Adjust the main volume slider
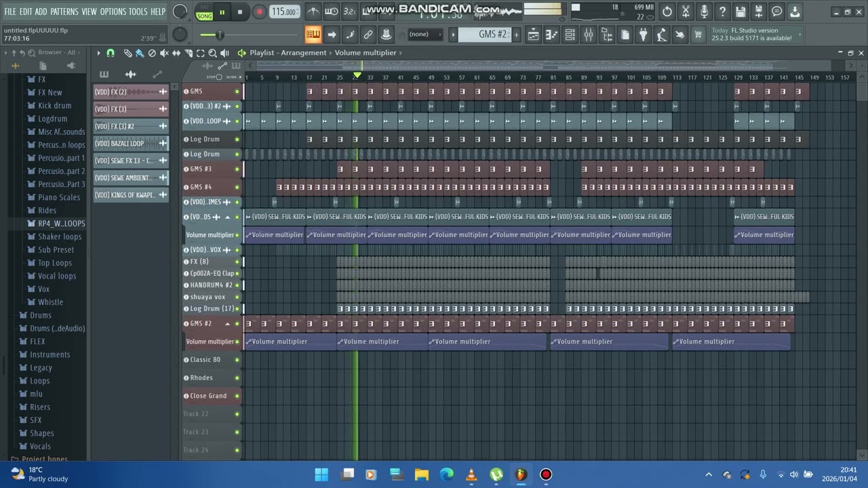Viewport: 868px width, 488px height. (x=218, y=35)
